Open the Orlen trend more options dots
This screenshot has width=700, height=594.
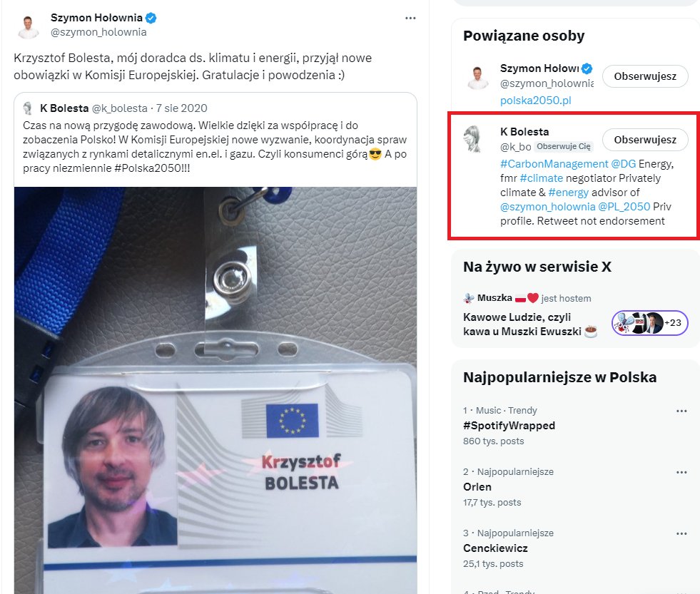click(x=681, y=472)
